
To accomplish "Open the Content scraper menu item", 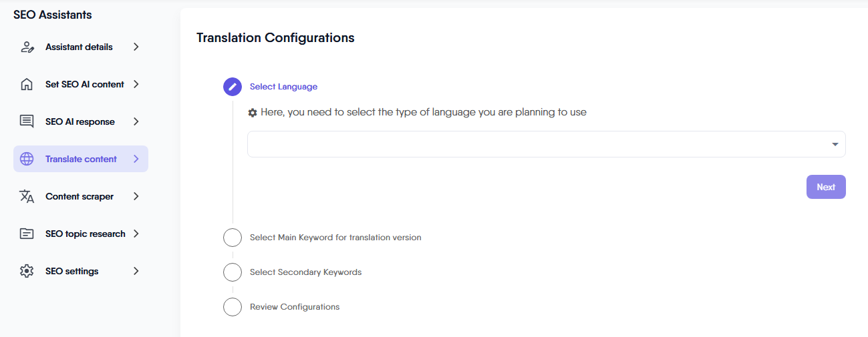I will [80, 197].
